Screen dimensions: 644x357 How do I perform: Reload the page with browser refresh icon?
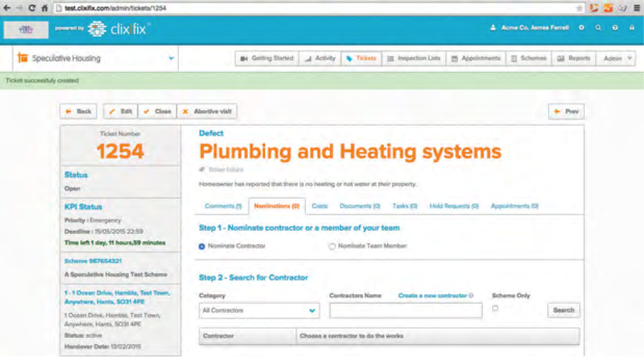[x=32, y=8]
